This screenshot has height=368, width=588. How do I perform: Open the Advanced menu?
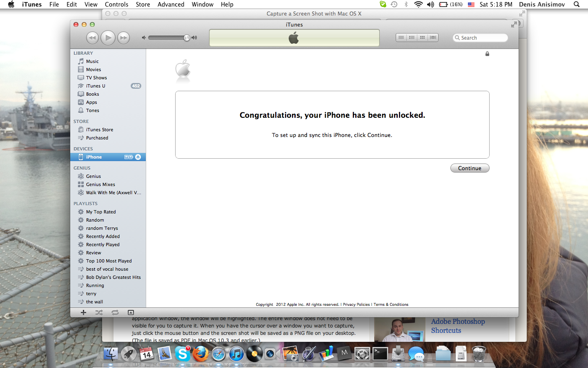(171, 4)
